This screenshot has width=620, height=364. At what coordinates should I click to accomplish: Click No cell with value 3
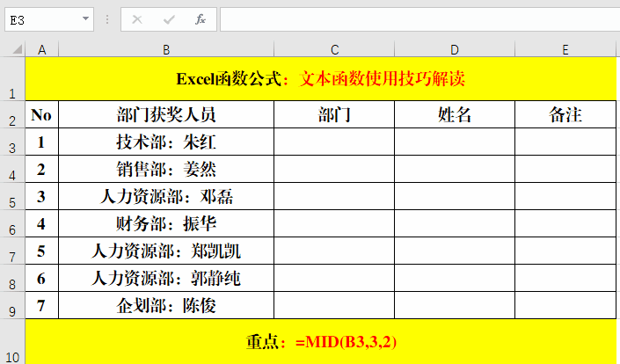coord(42,196)
